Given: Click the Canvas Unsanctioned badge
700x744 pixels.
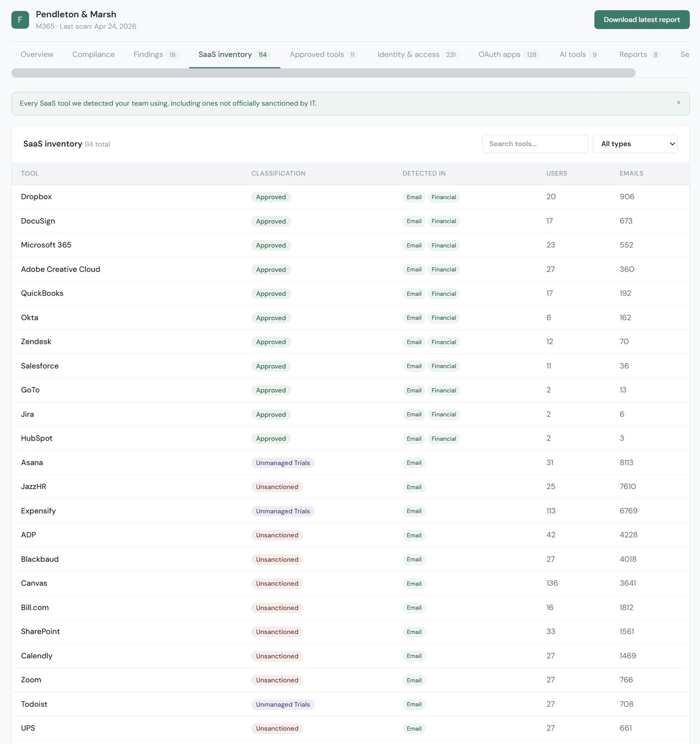Looking at the screenshot, I should [277, 583].
